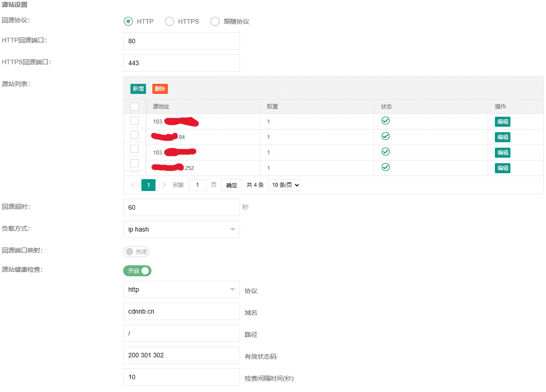Click the next page arrow in the origin list
546x392 pixels.
coord(164,185)
